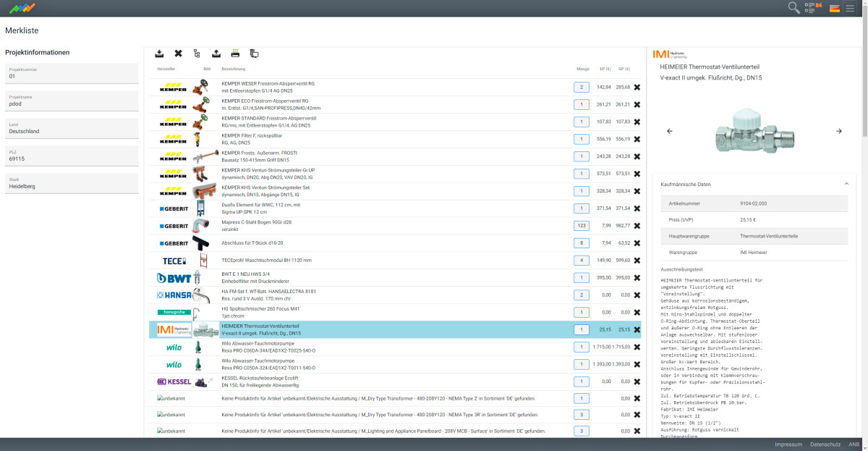Edit the Projektname field
The height and width of the screenshot is (451, 868).
point(72,101)
